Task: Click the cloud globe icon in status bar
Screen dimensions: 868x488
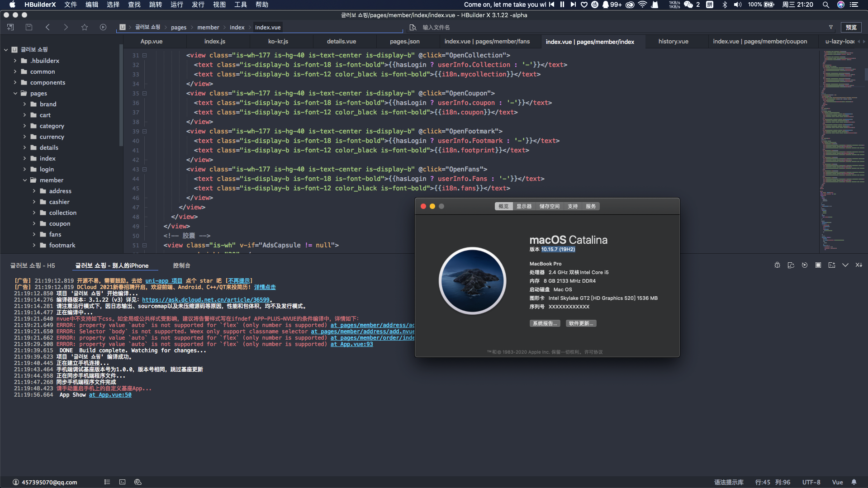Action: [138, 482]
